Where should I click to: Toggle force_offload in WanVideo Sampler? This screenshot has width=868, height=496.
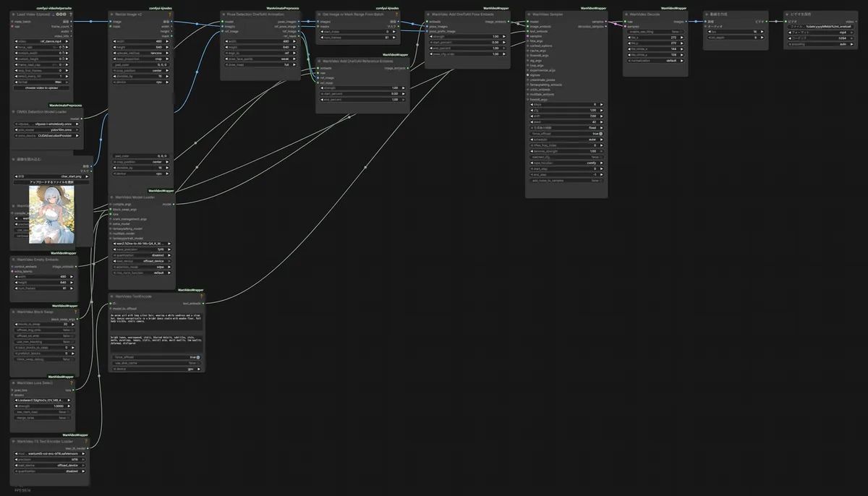567,133
